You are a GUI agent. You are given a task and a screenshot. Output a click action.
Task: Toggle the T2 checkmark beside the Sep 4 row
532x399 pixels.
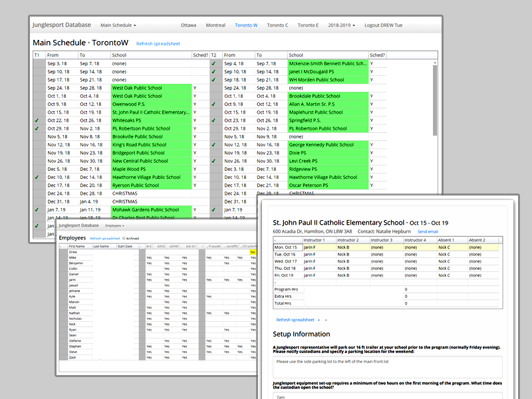(x=213, y=63)
